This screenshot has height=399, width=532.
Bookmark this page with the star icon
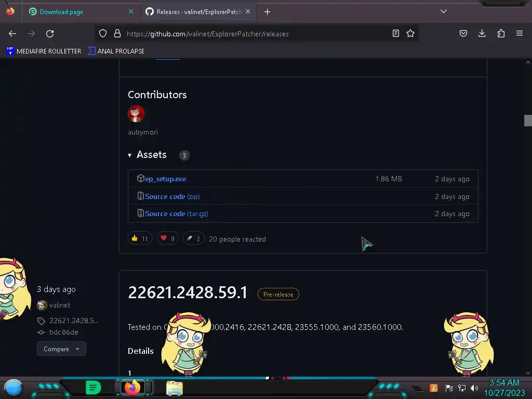410,33
